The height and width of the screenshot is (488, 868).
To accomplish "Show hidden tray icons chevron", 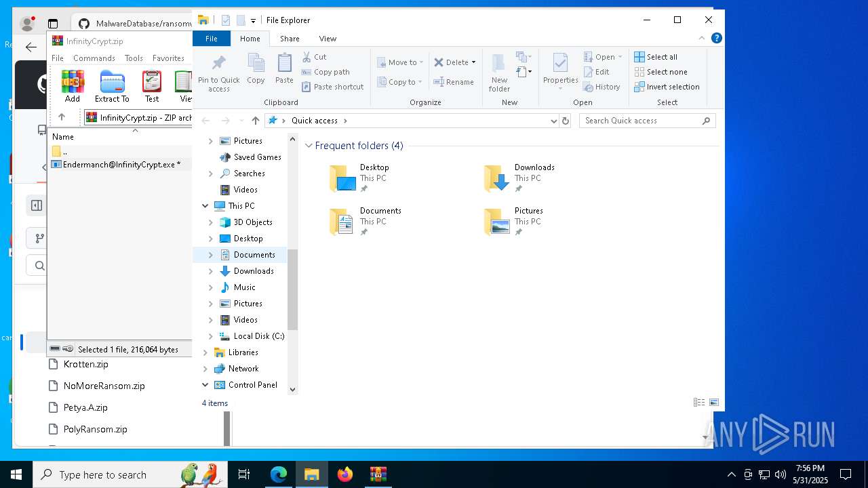I will pyautogui.click(x=731, y=474).
